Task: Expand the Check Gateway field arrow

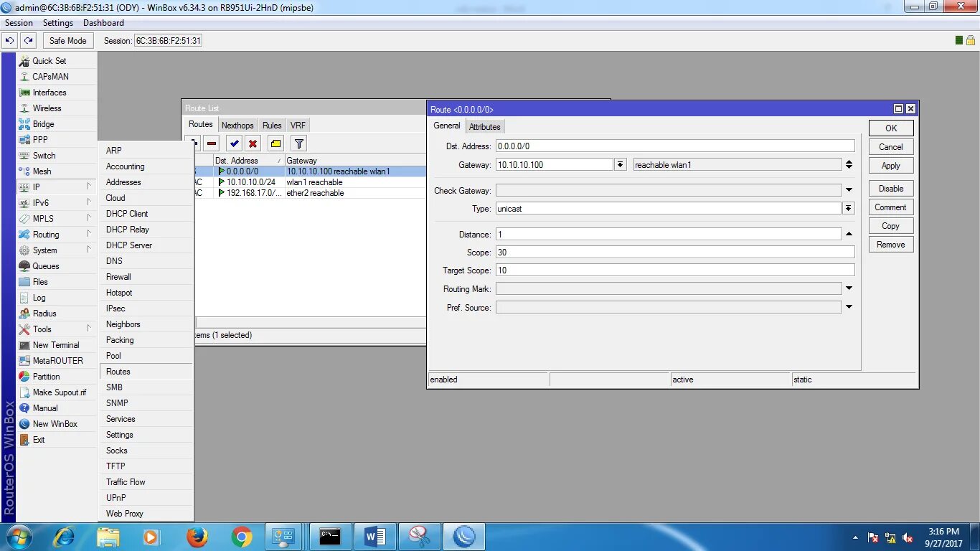Action: (849, 190)
